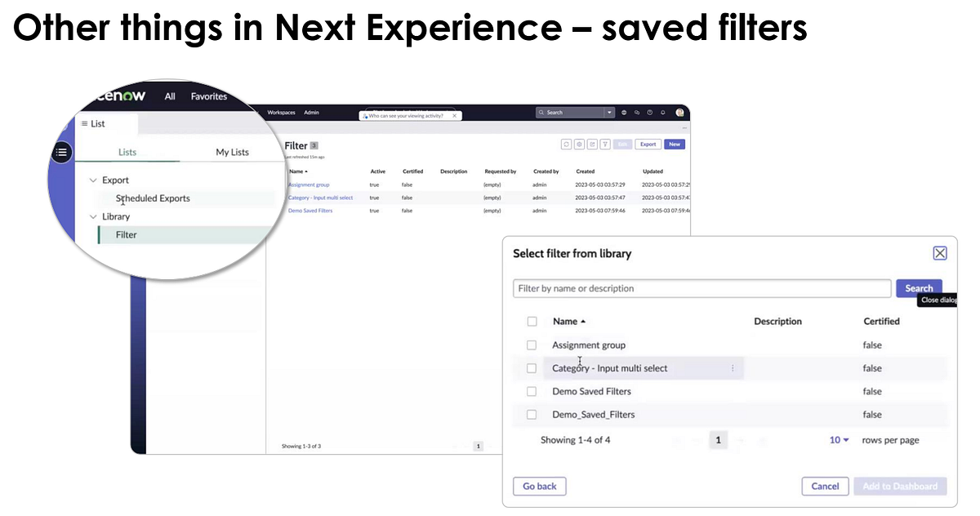Open the rows per page dropdown showing 10
Image resolution: width=980 pixels, height=516 pixels.
[x=838, y=439]
